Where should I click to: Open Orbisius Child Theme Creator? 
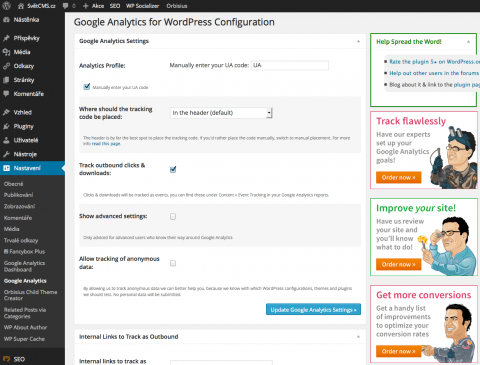(x=30, y=295)
